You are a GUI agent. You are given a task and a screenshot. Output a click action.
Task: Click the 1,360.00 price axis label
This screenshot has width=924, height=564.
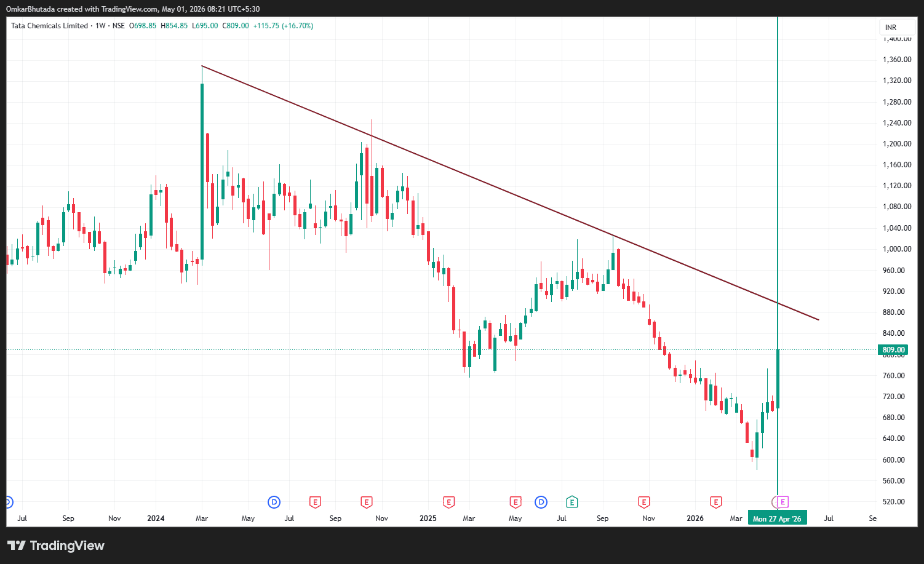pos(897,60)
